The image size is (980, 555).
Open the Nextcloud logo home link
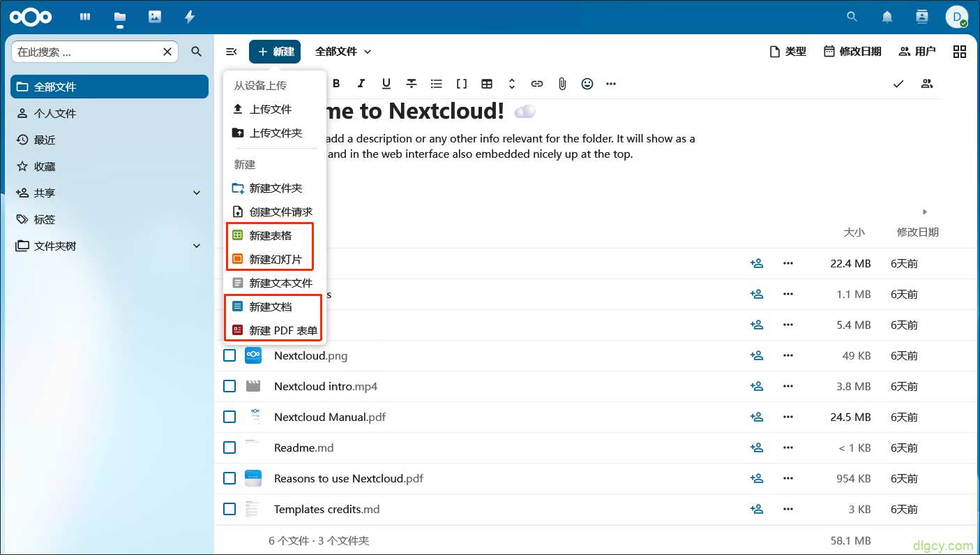31,17
